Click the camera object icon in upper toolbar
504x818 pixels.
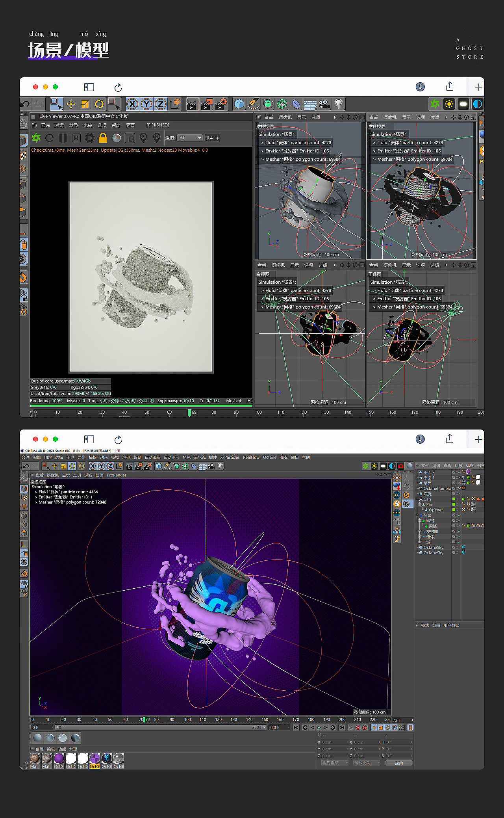pyautogui.click(x=324, y=104)
